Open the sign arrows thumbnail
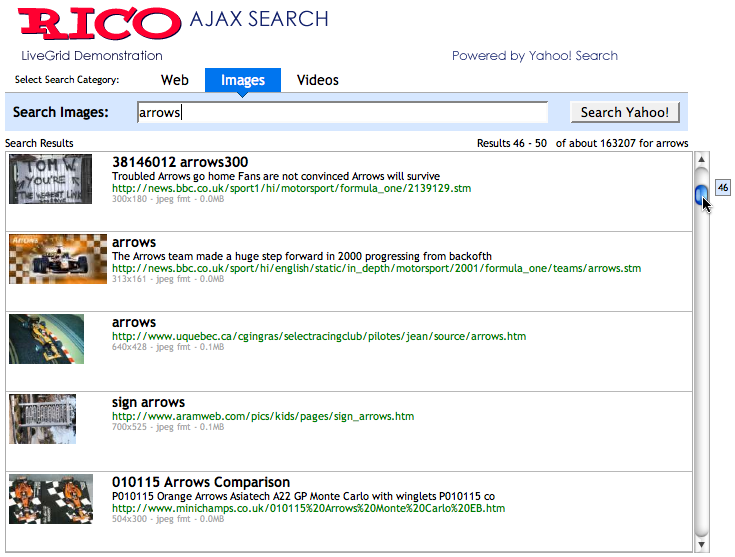This screenshot has height=557, width=735. pos(42,419)
